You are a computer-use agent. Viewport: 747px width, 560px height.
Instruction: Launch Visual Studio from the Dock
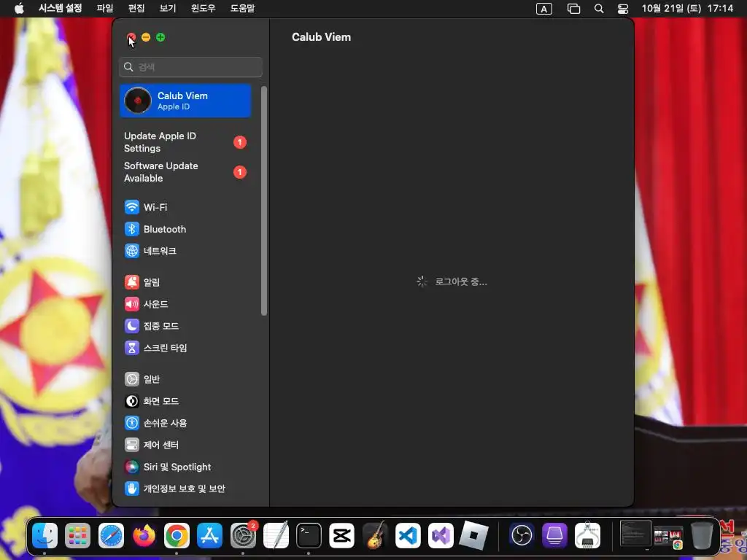(x=441, y=535)
